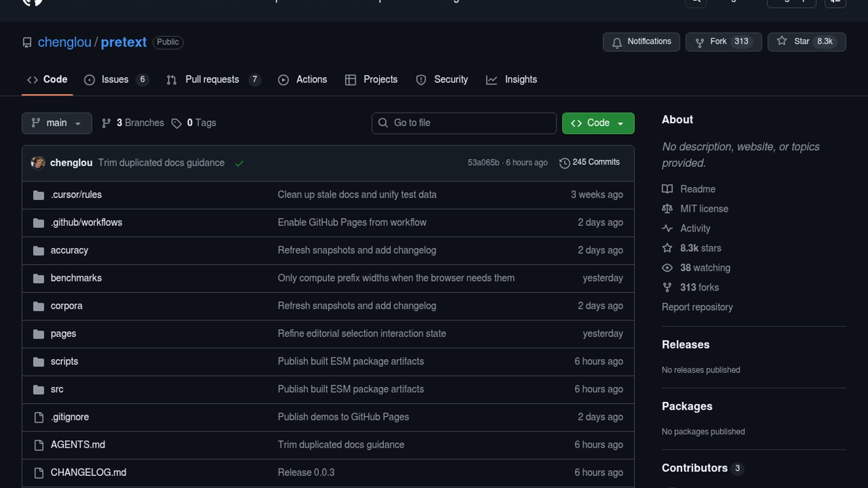Click the 38 watching eye icon

[x=667, y=267]
